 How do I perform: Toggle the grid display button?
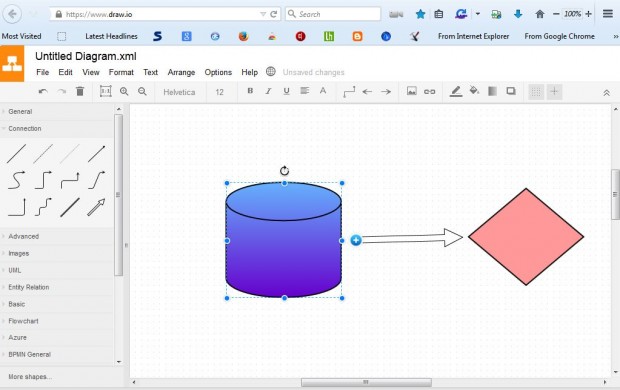coord(536,92)
